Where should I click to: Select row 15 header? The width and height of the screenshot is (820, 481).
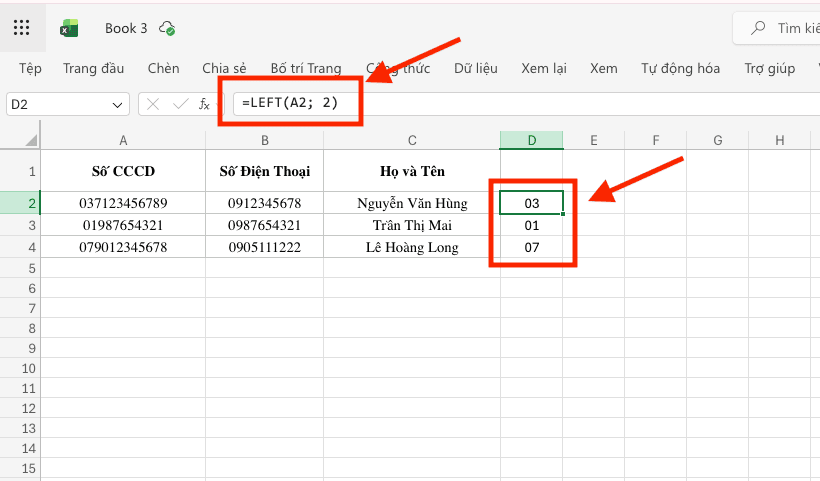click(x=20, y=468)
